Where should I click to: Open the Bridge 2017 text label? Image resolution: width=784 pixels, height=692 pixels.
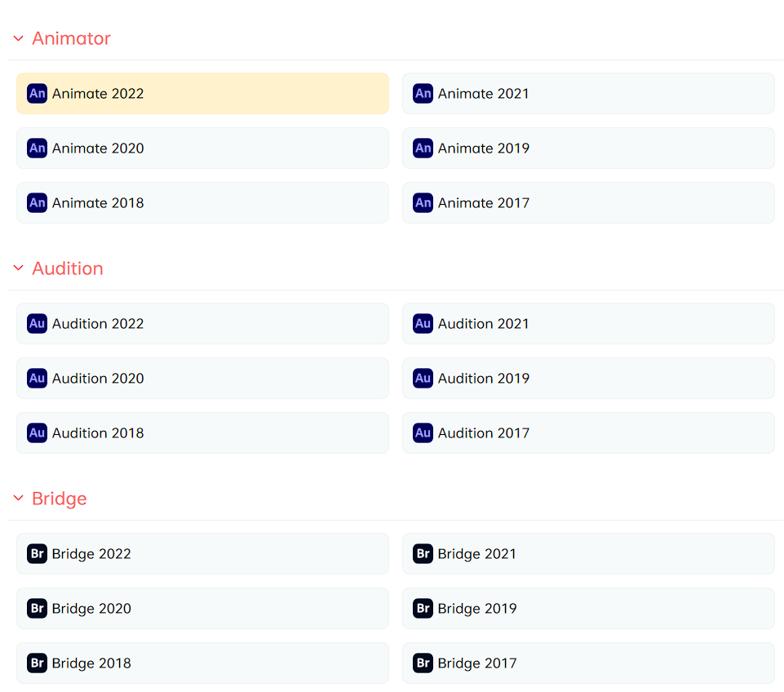coord(477,663)
